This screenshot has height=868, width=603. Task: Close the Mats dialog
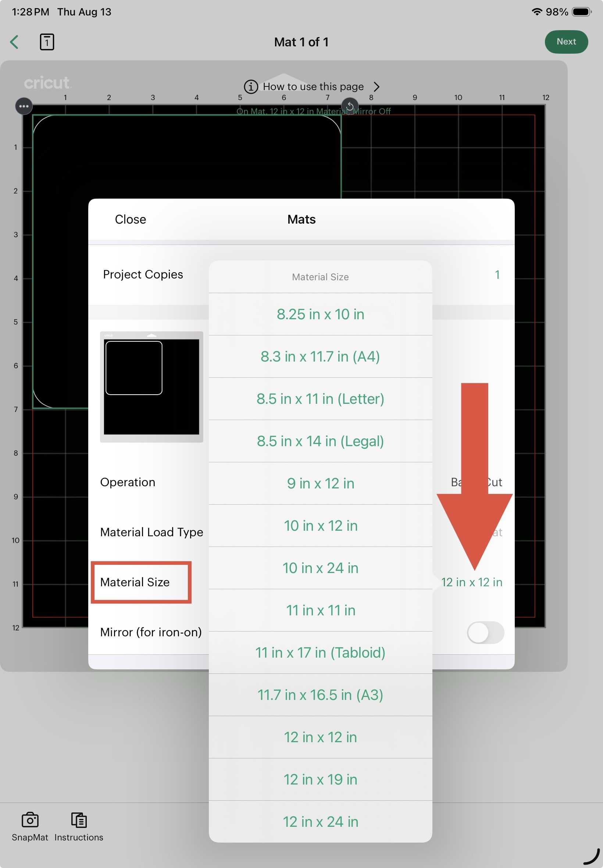click(131, 219)
